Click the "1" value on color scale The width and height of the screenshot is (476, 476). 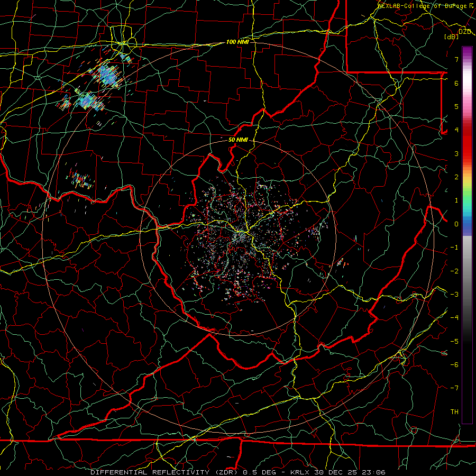tap(456, 200)
